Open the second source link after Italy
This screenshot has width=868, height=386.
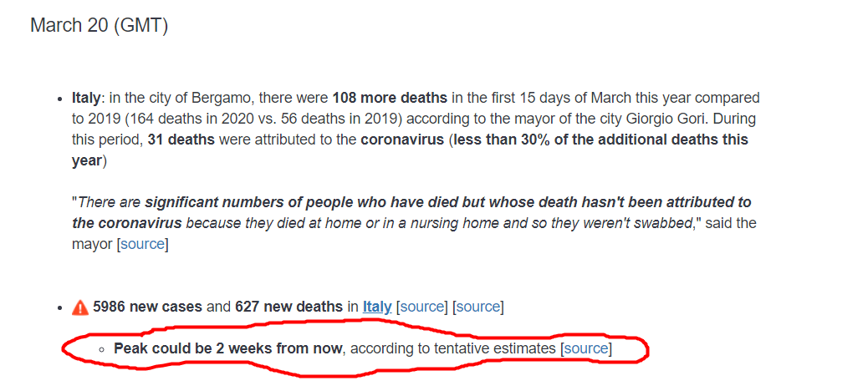pos(477,307)
